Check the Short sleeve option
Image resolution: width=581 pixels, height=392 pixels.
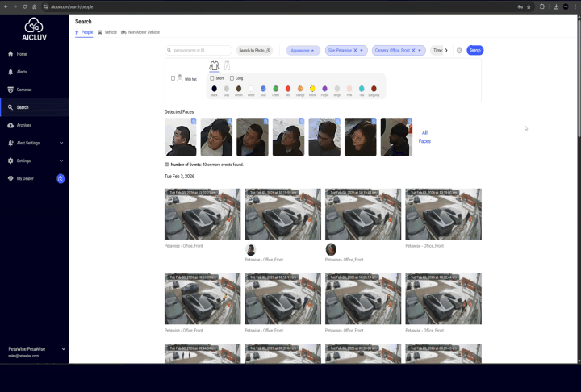coord(211,78)
